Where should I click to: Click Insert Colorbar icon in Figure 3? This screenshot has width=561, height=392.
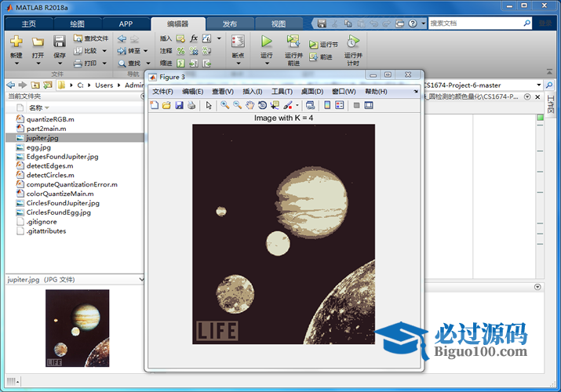pos(327,105)
